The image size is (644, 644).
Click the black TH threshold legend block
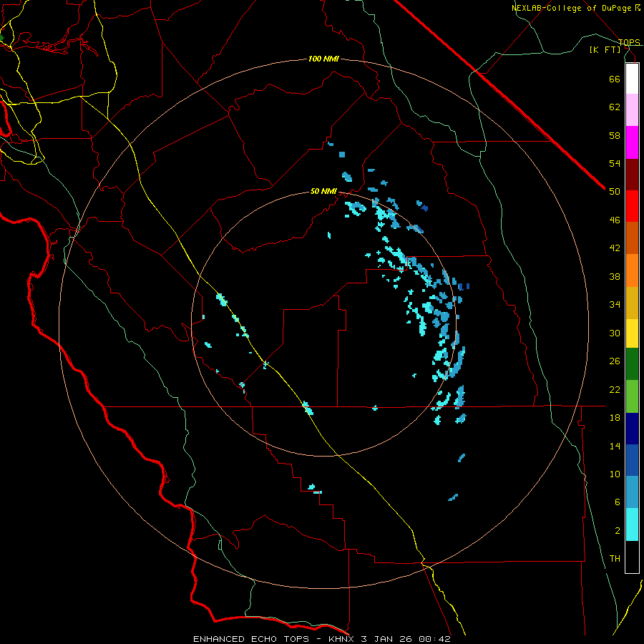632,557
